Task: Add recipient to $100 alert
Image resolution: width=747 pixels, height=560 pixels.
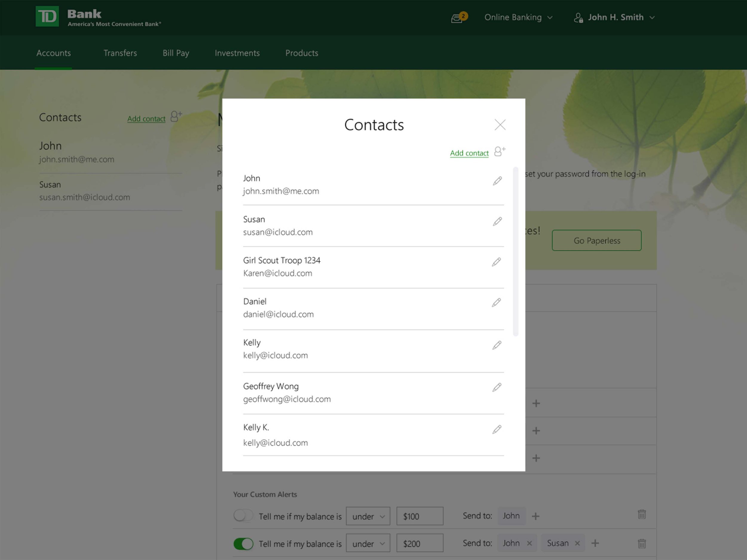Action: (x=535, y=516)
